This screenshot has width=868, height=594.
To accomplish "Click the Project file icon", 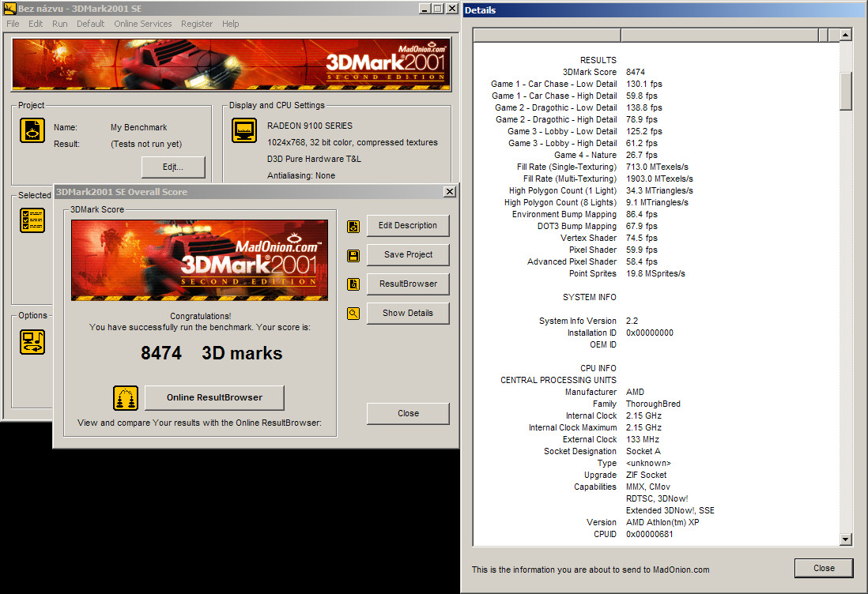I will pyautogui.click(x=32, y=130).
